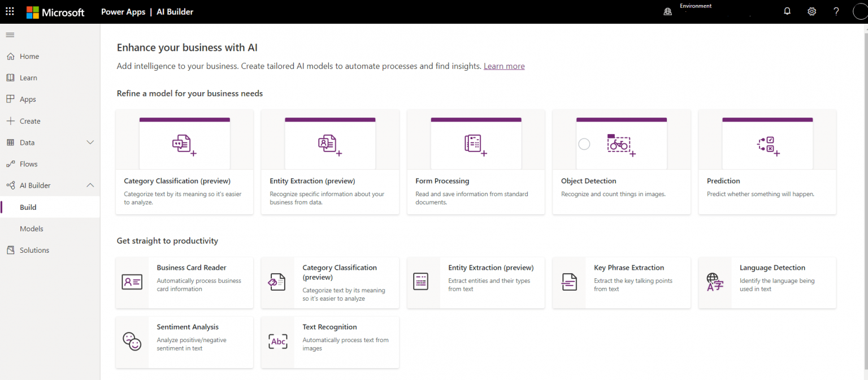Click 'Predict whether something will happen.' text
Viewport: 868px width, 380px height.
[761, 194]
